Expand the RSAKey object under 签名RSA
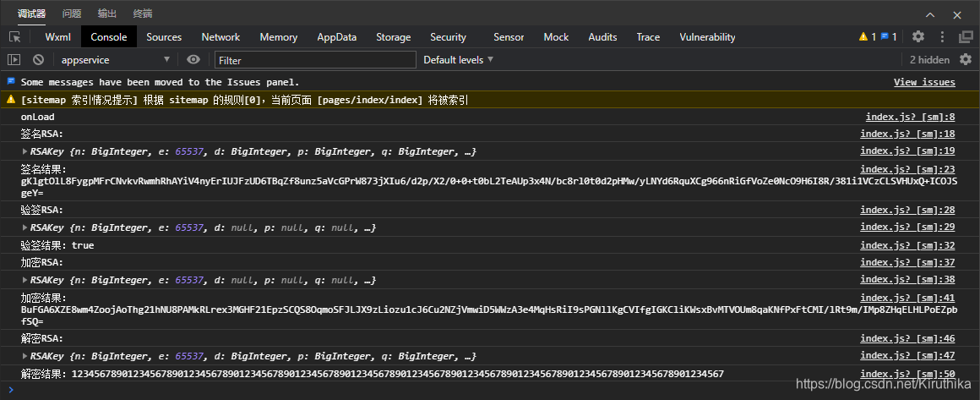 (25, 151)
